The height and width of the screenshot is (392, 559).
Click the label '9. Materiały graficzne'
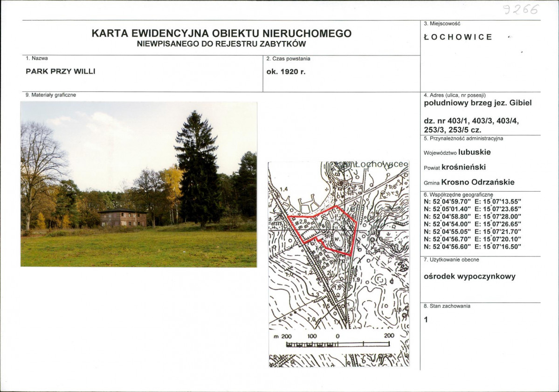(x=51, y=95)
